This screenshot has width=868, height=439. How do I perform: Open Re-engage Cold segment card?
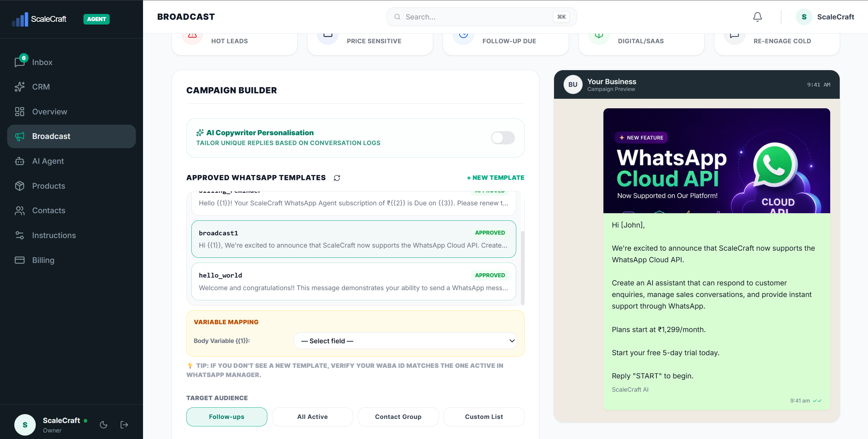[x=777, y=44]
